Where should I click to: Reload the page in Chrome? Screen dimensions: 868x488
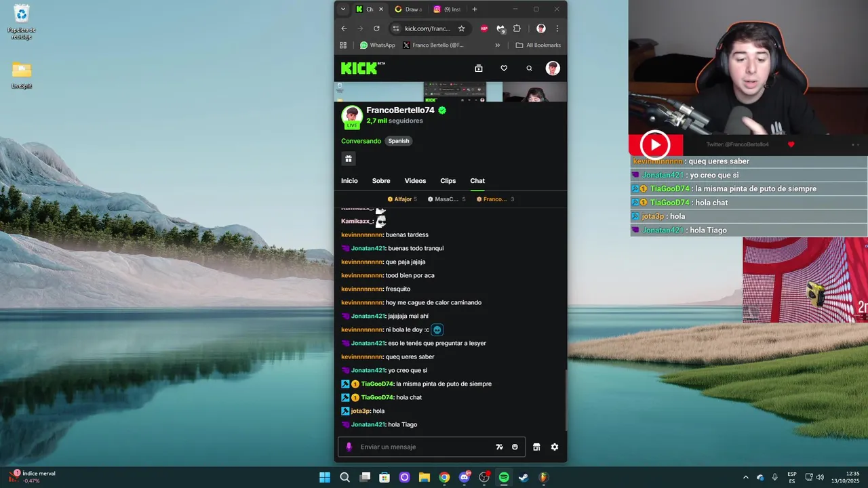pyautogui.click(x=376, y=28)
